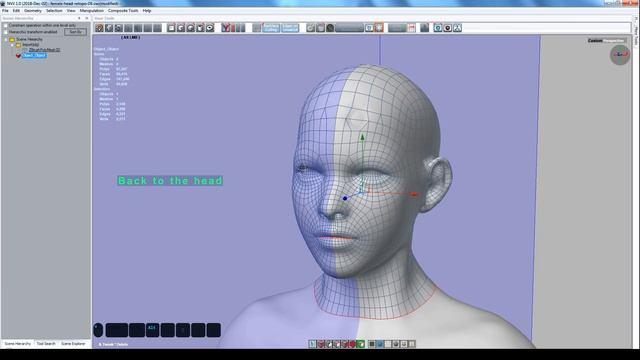Click the blue ring toolbar icon
Screen dimensions: 640x360
pyautogui.click(x=438, y=28)
